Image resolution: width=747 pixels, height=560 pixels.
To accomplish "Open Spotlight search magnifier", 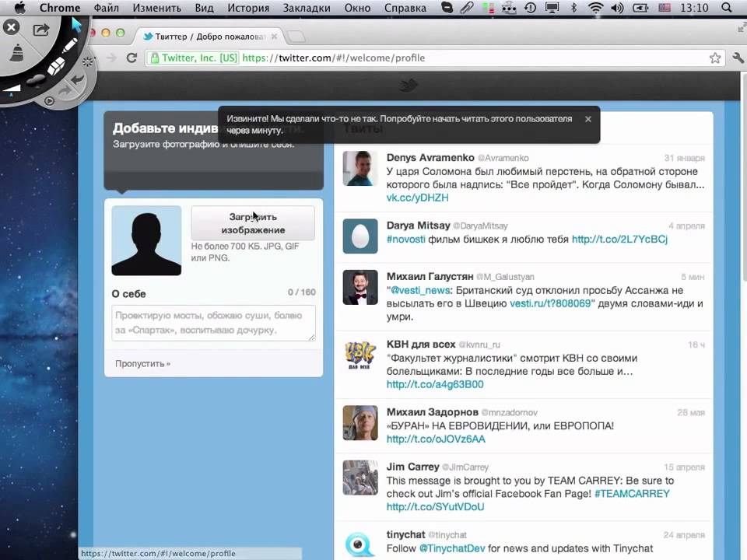I will [x=727, y=8].
